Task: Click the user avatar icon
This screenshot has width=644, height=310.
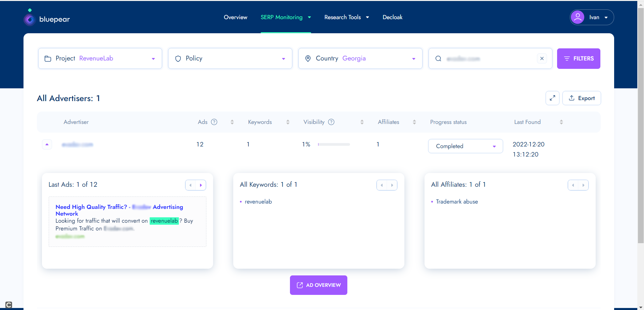Action: [578, 17]
